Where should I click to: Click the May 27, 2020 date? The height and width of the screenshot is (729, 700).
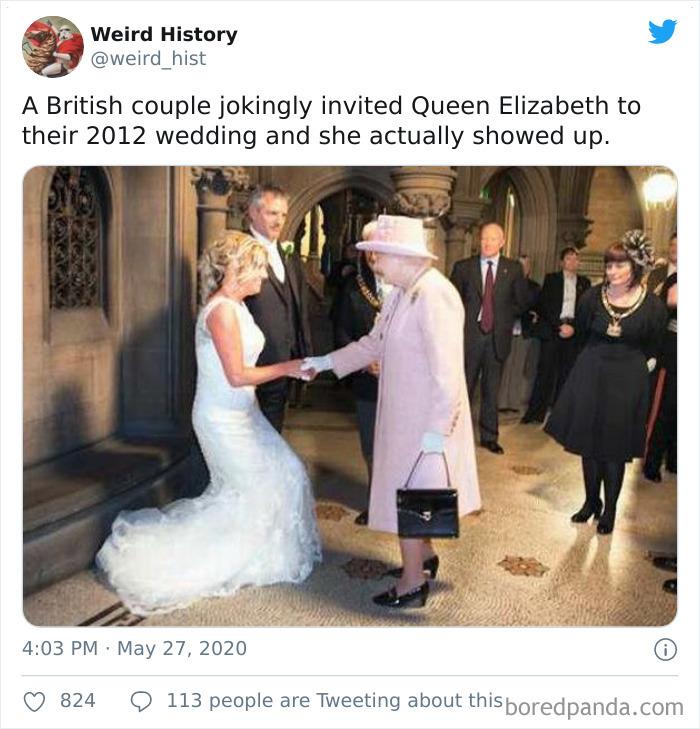point(181,649)
